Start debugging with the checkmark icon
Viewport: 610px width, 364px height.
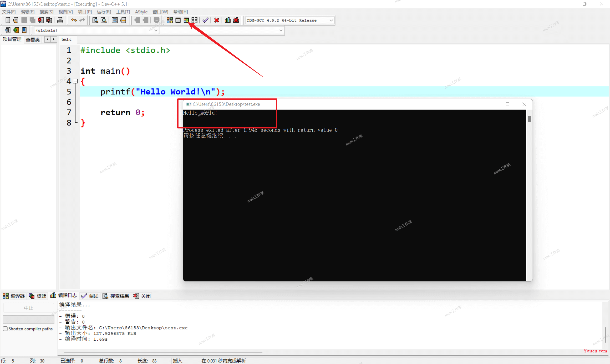(206, 20)
